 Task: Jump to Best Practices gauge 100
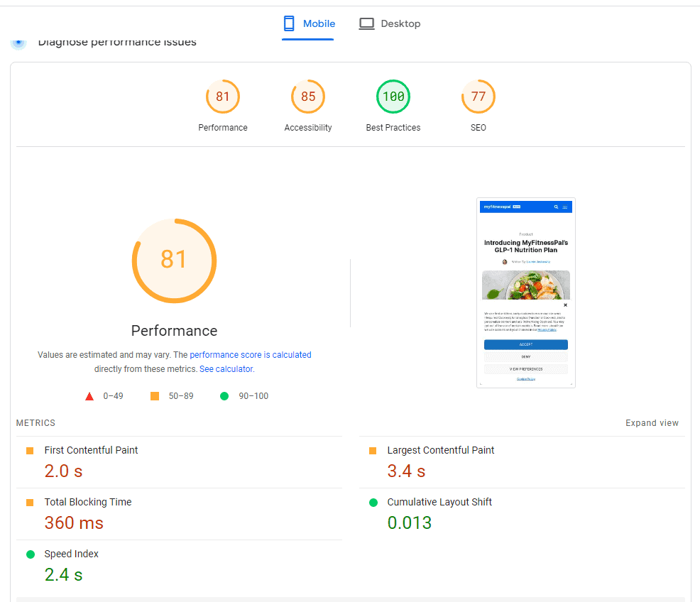(393, 97)
